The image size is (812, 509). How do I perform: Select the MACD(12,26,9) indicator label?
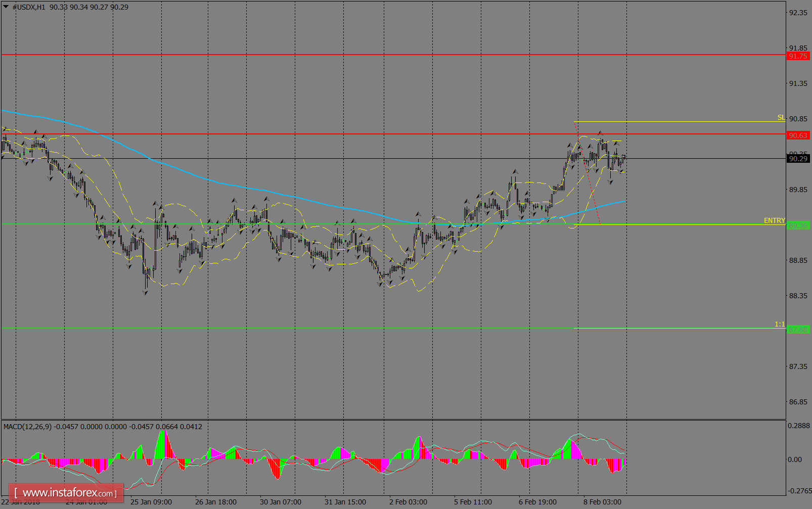click(27, 427)
